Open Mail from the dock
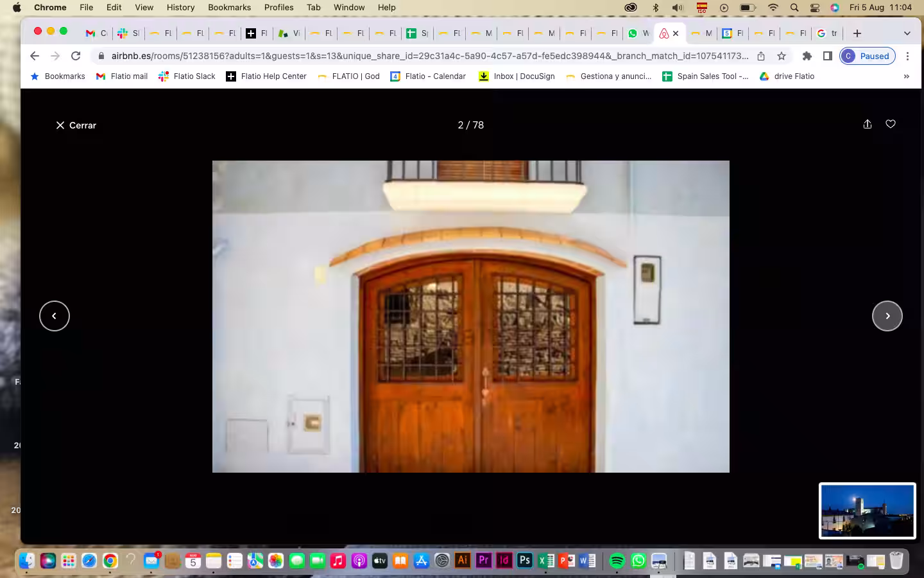924x578 pixels. coord(151,561)
